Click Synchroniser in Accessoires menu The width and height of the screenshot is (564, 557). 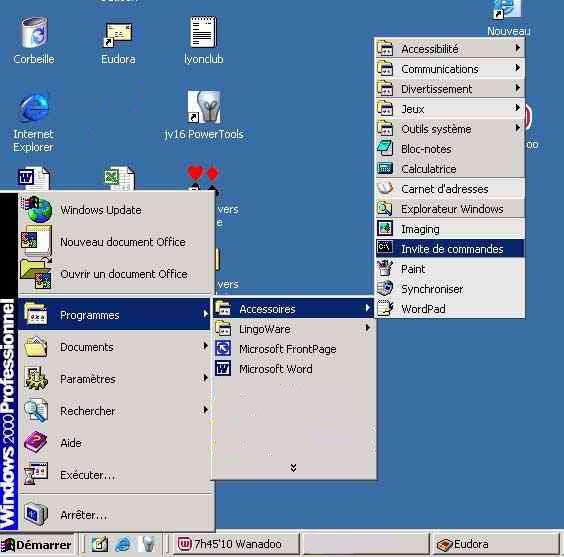point(450,289)
